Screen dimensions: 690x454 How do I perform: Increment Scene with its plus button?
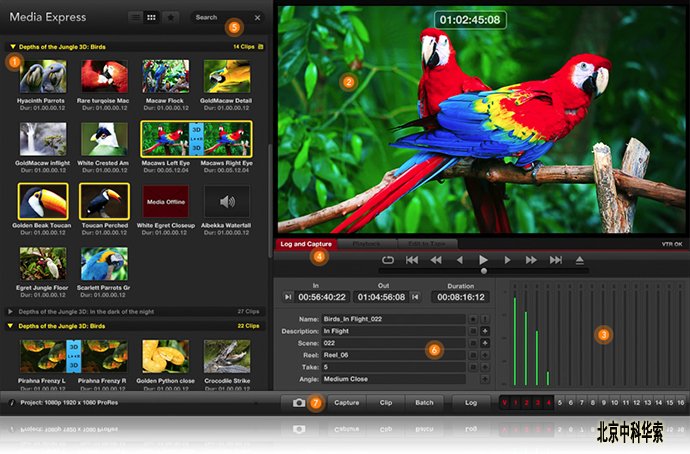[x=484, y=343]
